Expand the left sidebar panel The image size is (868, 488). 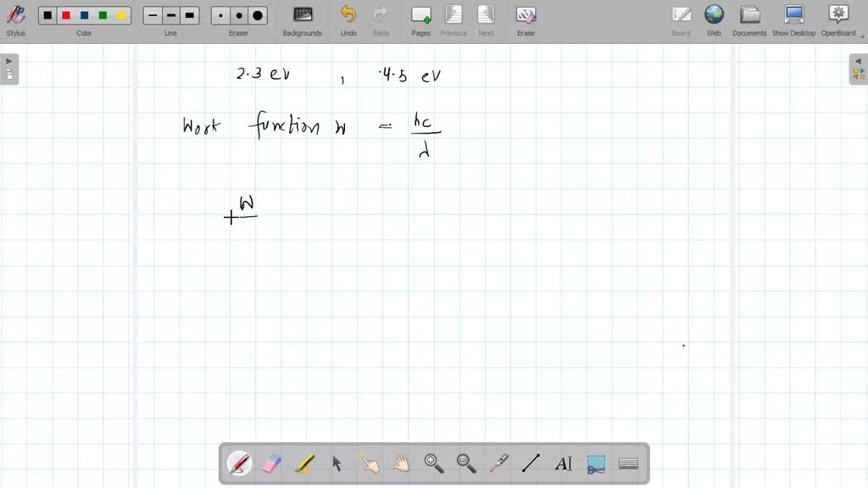[8, 60]
